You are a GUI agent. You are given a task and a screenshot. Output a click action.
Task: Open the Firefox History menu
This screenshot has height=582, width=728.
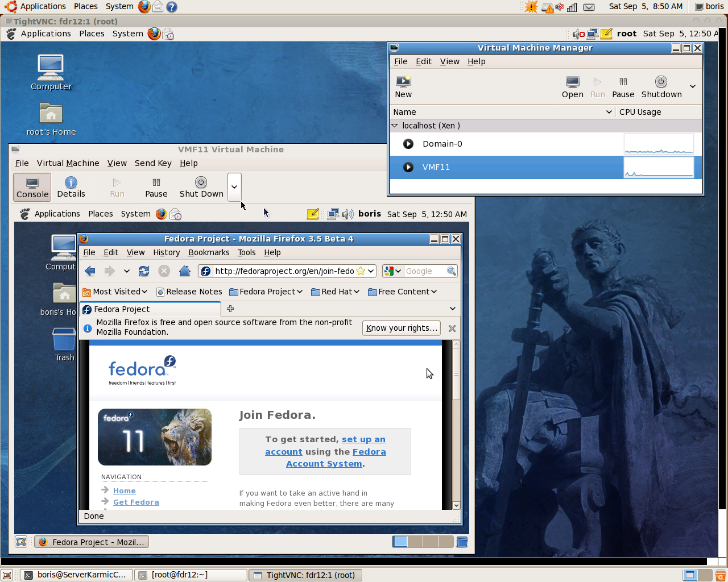click(166, 252)
